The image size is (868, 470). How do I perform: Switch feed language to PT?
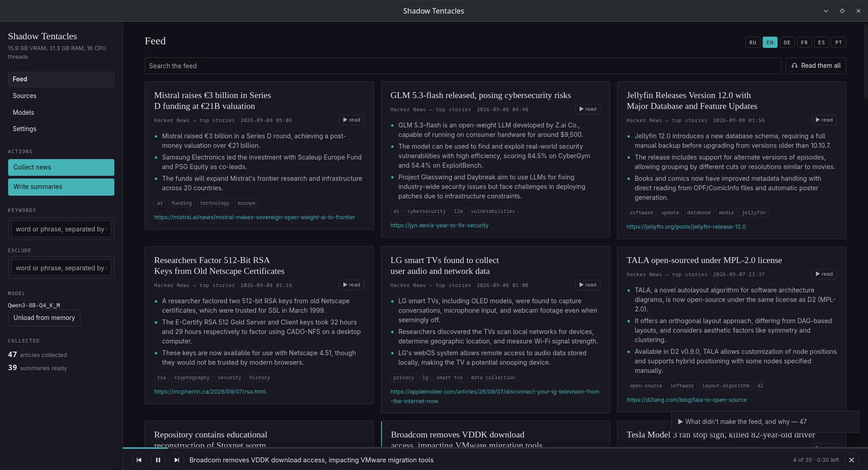pos(839,42)
